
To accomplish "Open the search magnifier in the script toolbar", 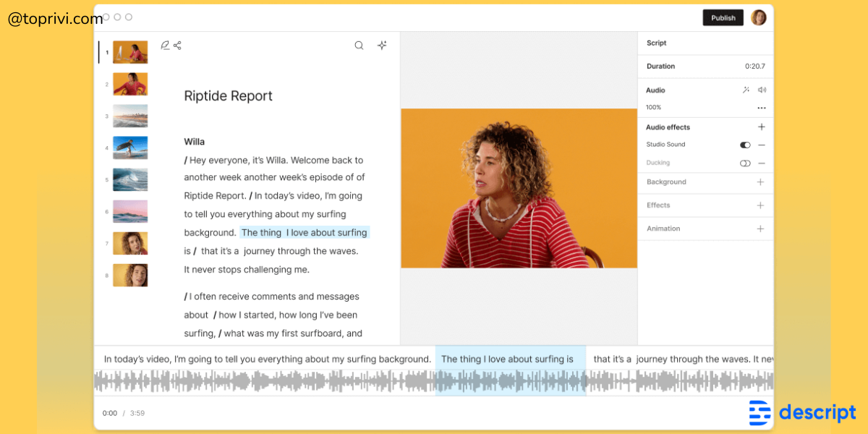I will (x=359, y=45).
